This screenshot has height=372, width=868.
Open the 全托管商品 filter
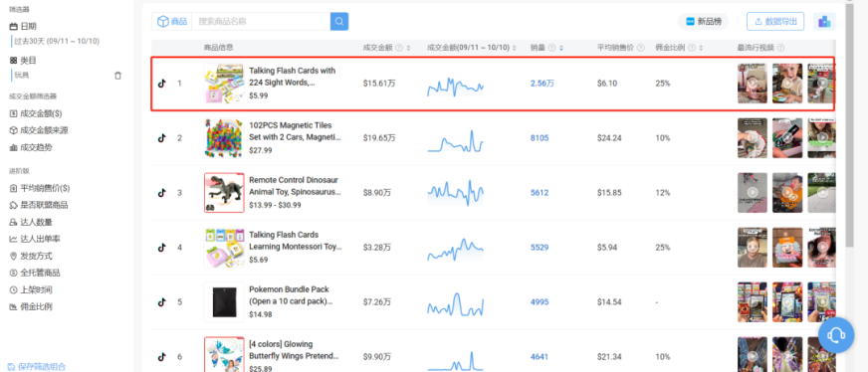coord(36,273)
